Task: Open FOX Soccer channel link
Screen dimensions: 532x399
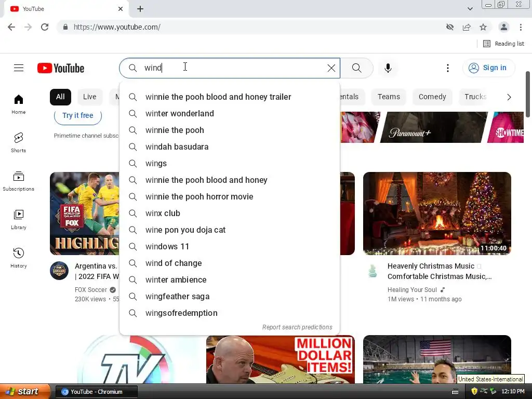Action: point(90,290)
